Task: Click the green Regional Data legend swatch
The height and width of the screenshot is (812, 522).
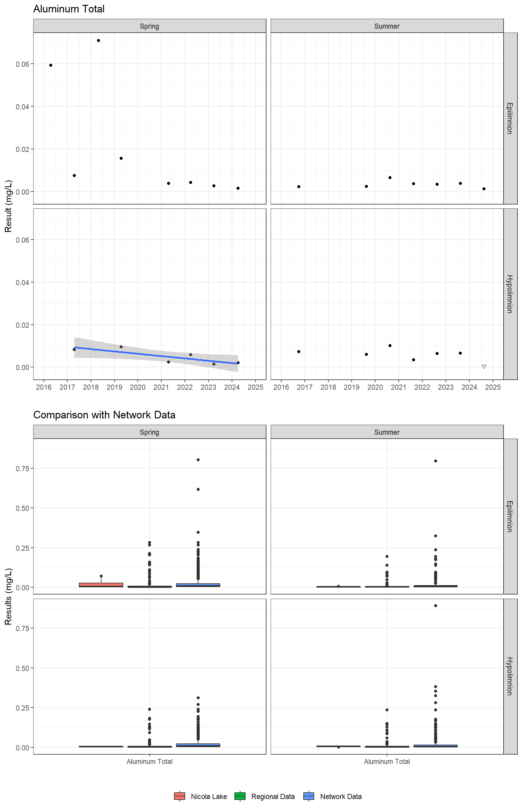Action: pos(240,796)
